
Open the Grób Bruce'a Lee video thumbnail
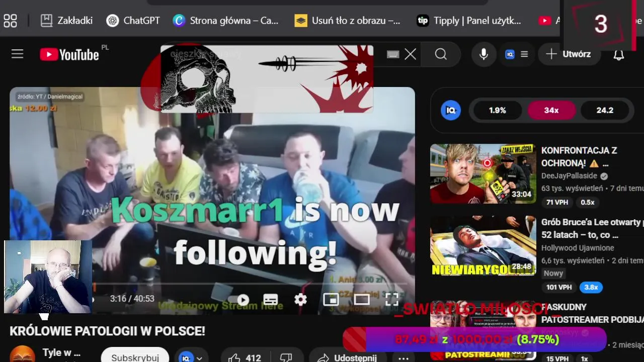click(483, 246)
